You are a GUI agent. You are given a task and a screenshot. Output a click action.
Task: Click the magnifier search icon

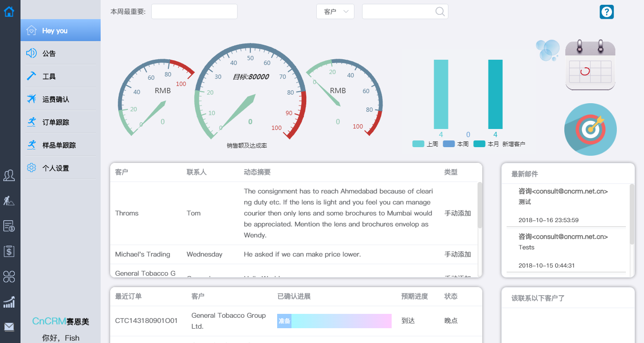pyautogui.click(x=440, y=11)
